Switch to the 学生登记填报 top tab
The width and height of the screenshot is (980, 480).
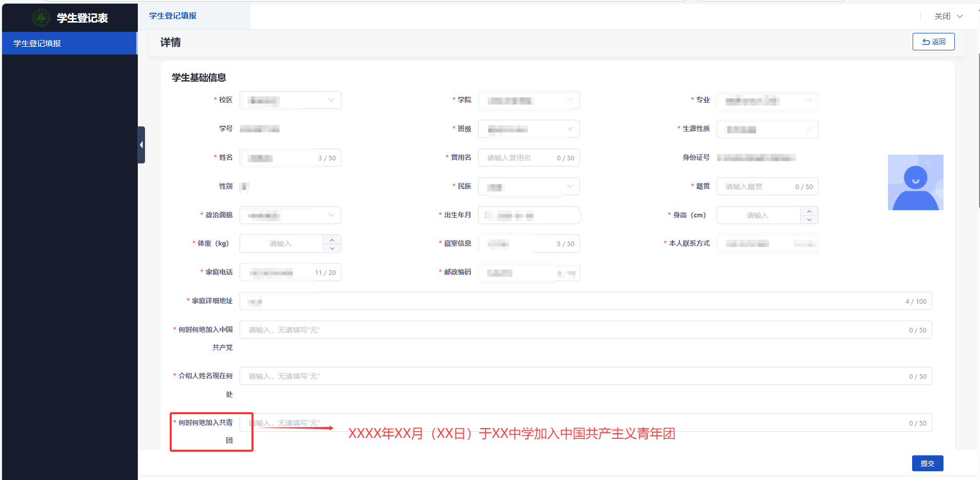coord(173,16)
